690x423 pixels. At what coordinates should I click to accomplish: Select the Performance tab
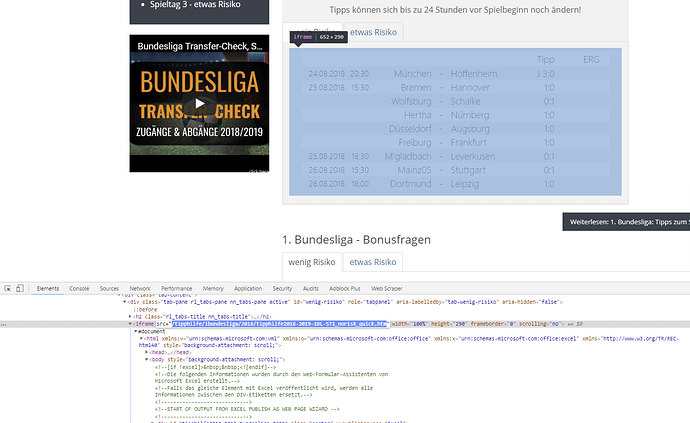pyautogui.click(x=176, y=288)
